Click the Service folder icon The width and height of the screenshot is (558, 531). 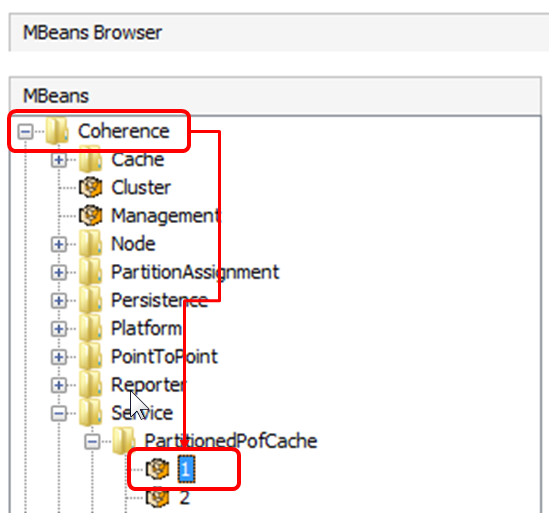coord(91,412)
